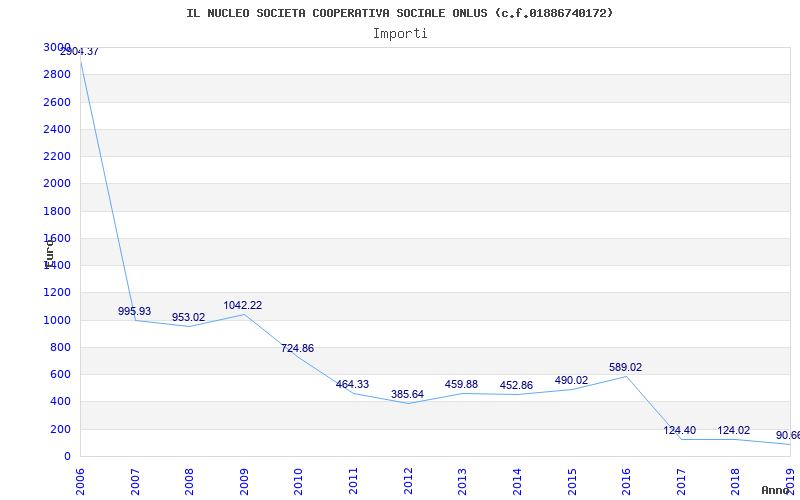Select the 124.02 label for 2018
This screenshot has height=500, width=800.
tap(733, 431)
